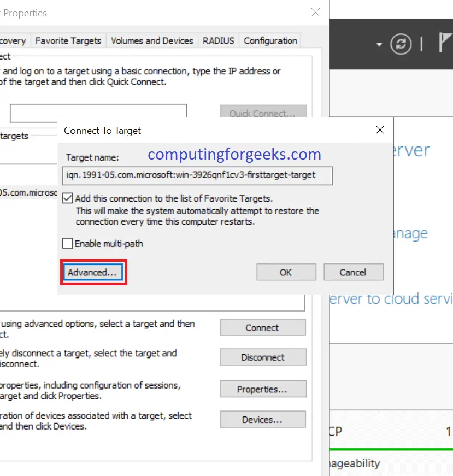Screen dimensions: 453x476
Task: Switch to the Favorite Targets tab
Action: [68, 40]
